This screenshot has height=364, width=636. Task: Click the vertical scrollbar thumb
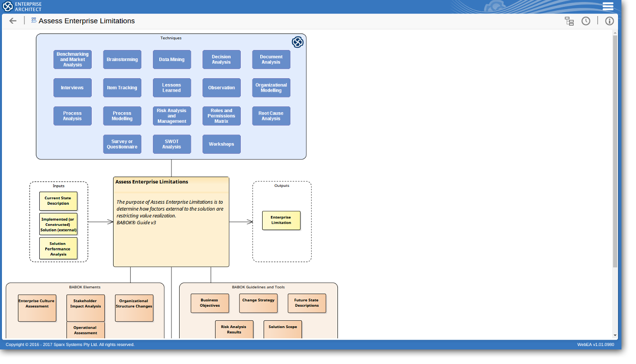615,150
